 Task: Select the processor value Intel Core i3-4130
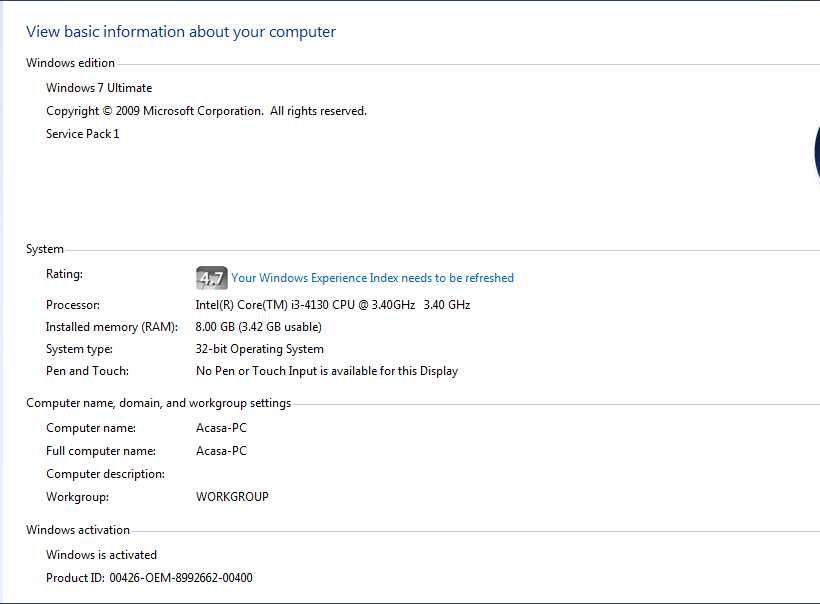pos(333,305)
